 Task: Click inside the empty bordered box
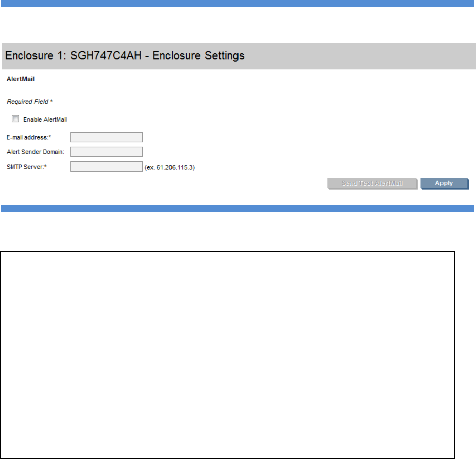click(x=227, y=354)
